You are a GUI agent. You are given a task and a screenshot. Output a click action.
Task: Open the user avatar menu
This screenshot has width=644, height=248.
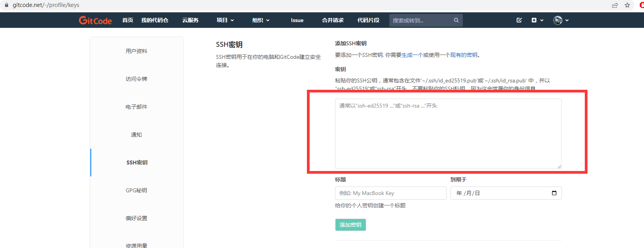tap(558, 20)
